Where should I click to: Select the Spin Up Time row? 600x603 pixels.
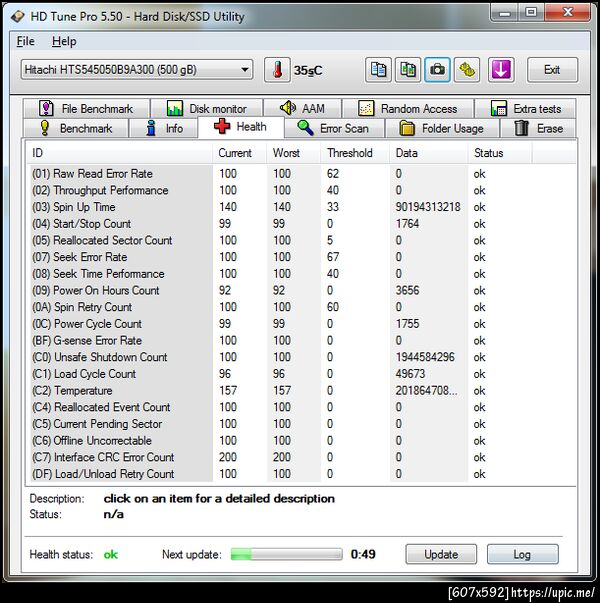[301, 207]
